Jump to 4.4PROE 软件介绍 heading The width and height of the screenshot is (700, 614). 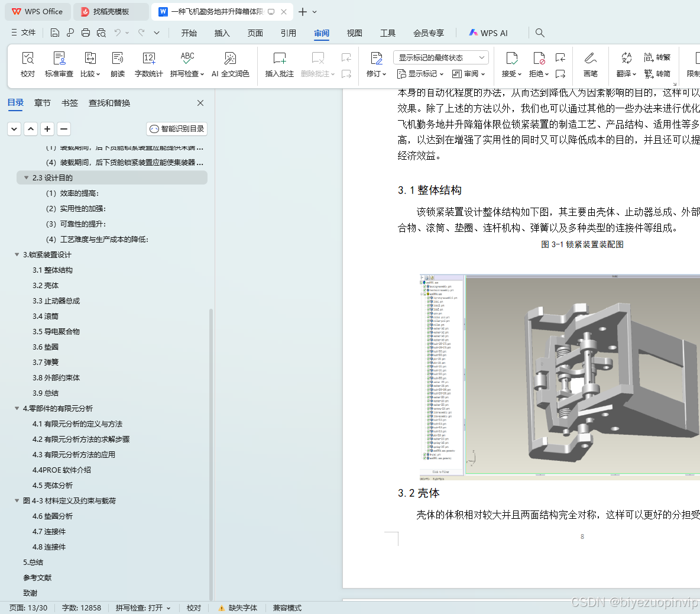pos(61,470)
